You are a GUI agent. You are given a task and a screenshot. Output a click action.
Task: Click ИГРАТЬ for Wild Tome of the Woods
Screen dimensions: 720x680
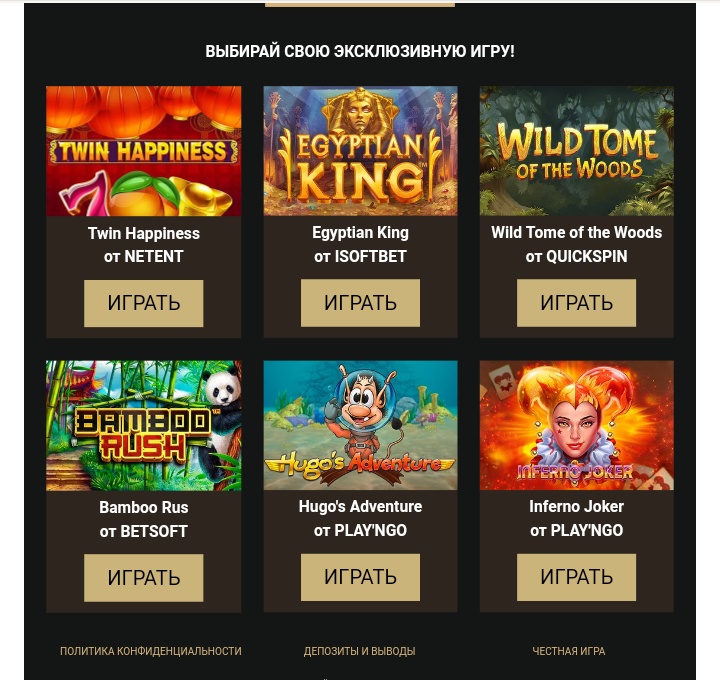(x=577, y=303)
